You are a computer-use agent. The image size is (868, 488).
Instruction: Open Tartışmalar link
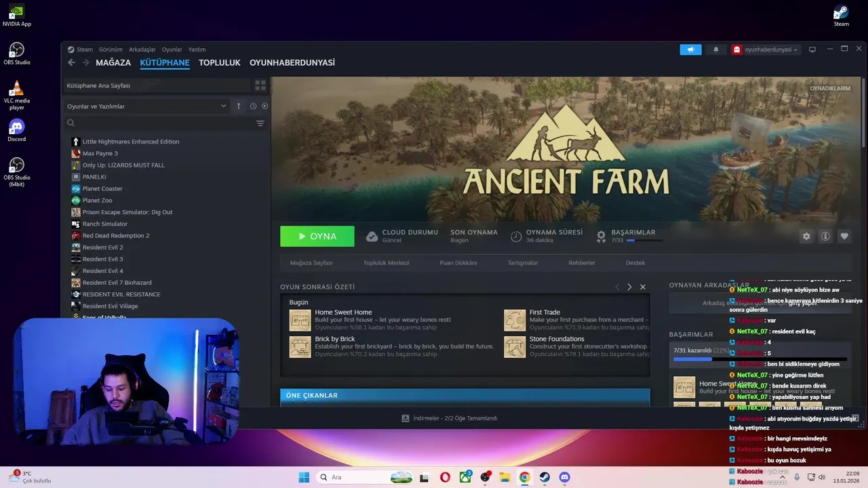click(523, 263)
